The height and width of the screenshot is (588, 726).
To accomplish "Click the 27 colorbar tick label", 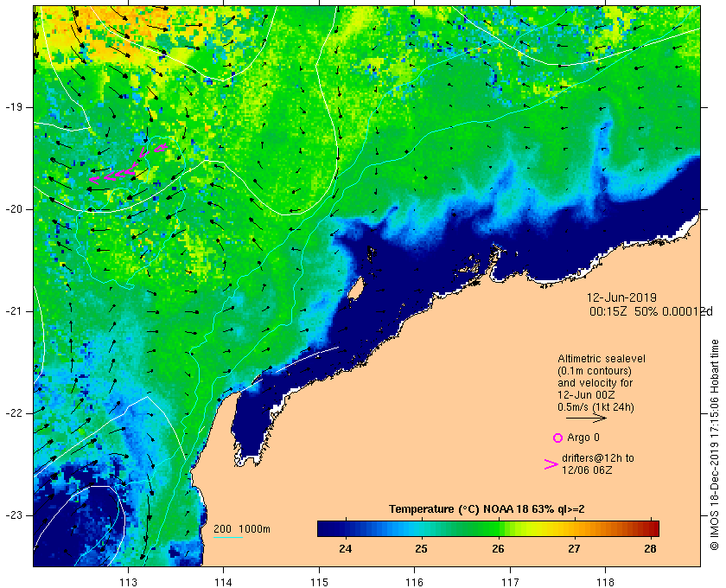I will pyautogui.click(x=574, y=548).
